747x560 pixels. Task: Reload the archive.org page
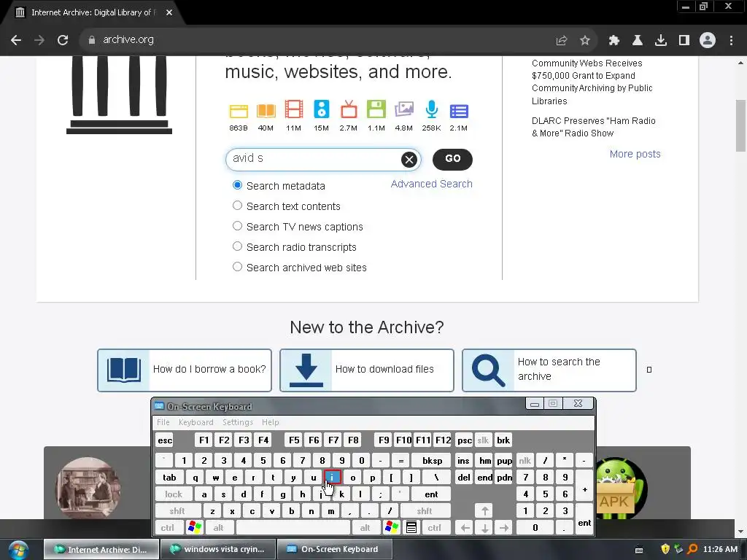pos(63,40)
